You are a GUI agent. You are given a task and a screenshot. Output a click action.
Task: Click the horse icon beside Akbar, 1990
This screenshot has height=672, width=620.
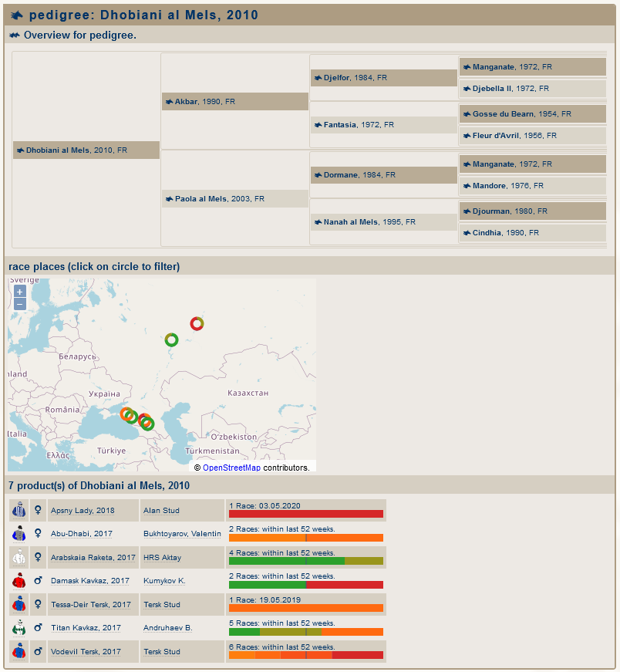point(168,102)
